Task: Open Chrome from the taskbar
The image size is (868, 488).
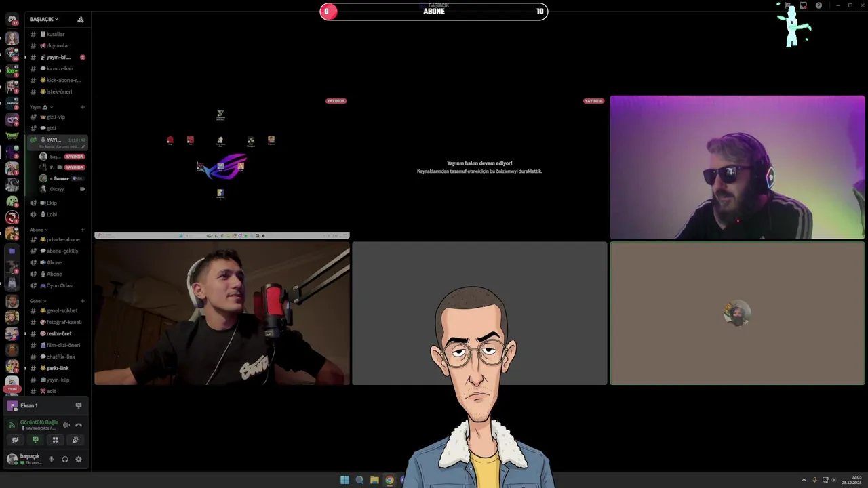Action: [x=389, y=480]
